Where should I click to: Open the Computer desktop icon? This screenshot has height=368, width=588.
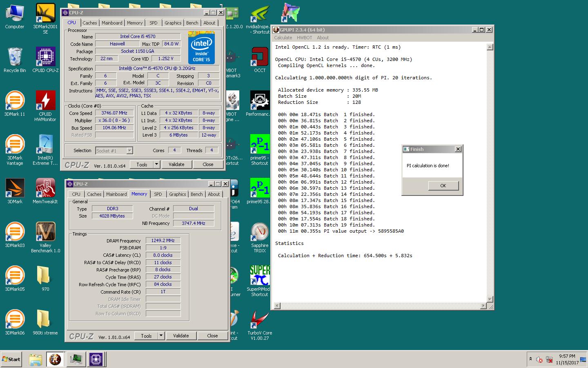(15, 16)
